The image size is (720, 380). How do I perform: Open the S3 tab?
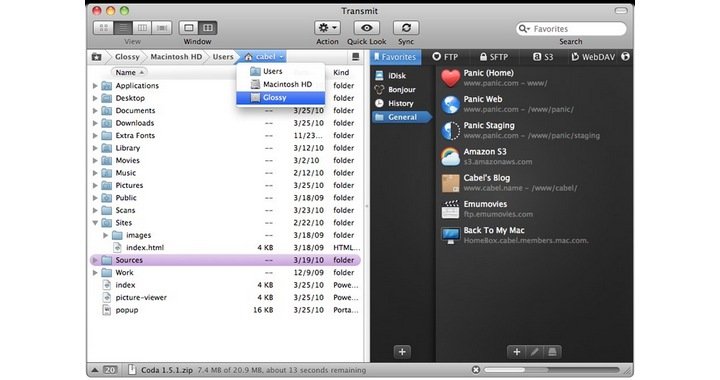coord(543,57)
